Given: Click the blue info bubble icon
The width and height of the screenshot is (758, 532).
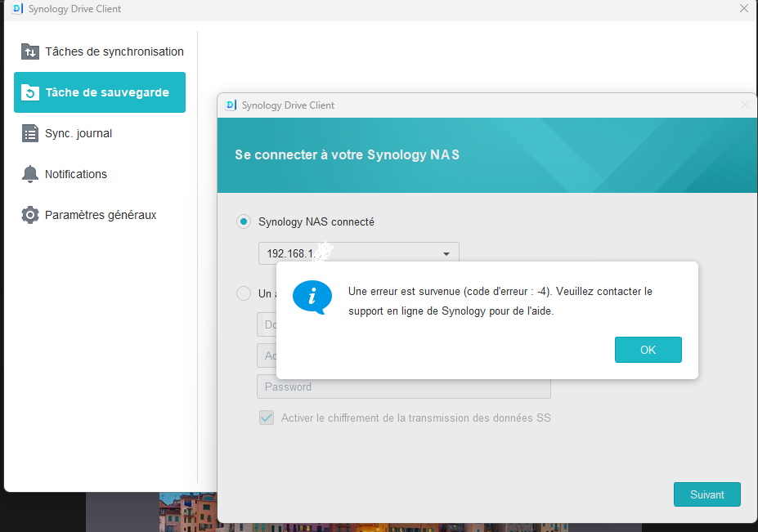Looking at the screenshot, I should (x=312, y=297).
